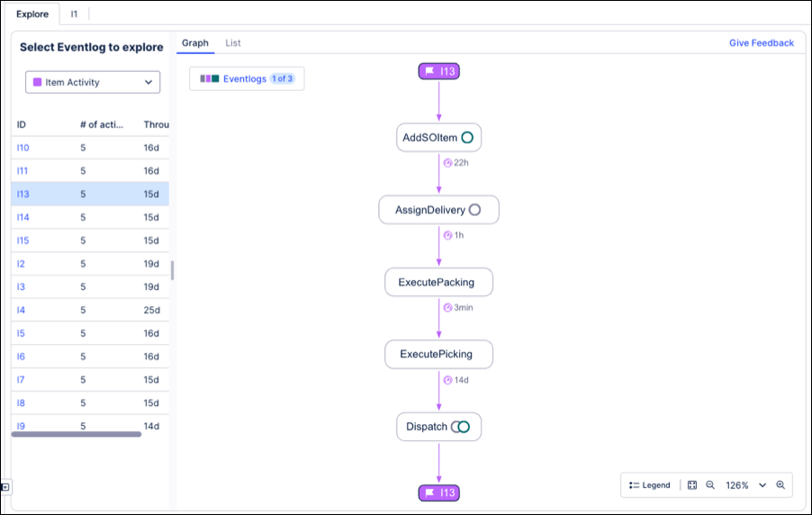
Task: Select the AssignDelivery activity node
Action: pos(438,210)
